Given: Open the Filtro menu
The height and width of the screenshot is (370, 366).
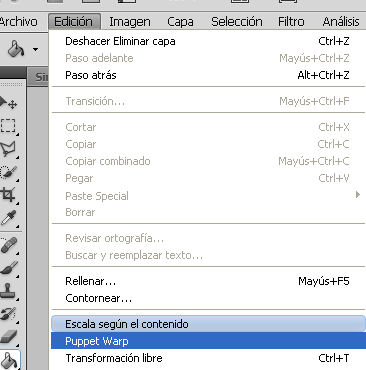Looking at the screenshot, I should click(291, 22).
